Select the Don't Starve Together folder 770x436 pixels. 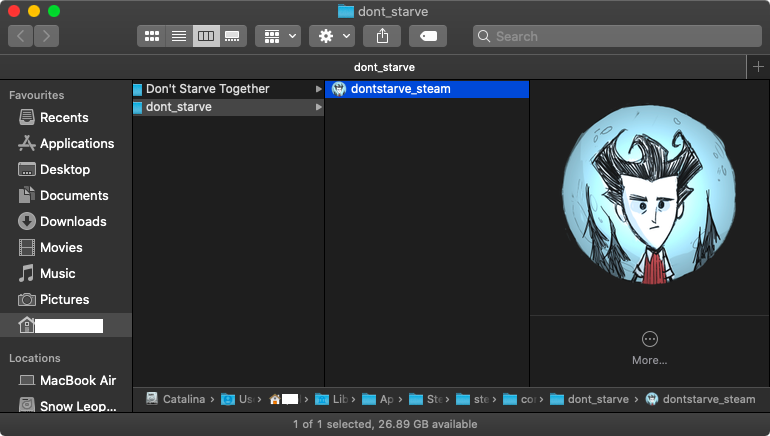tap(228, 89)
